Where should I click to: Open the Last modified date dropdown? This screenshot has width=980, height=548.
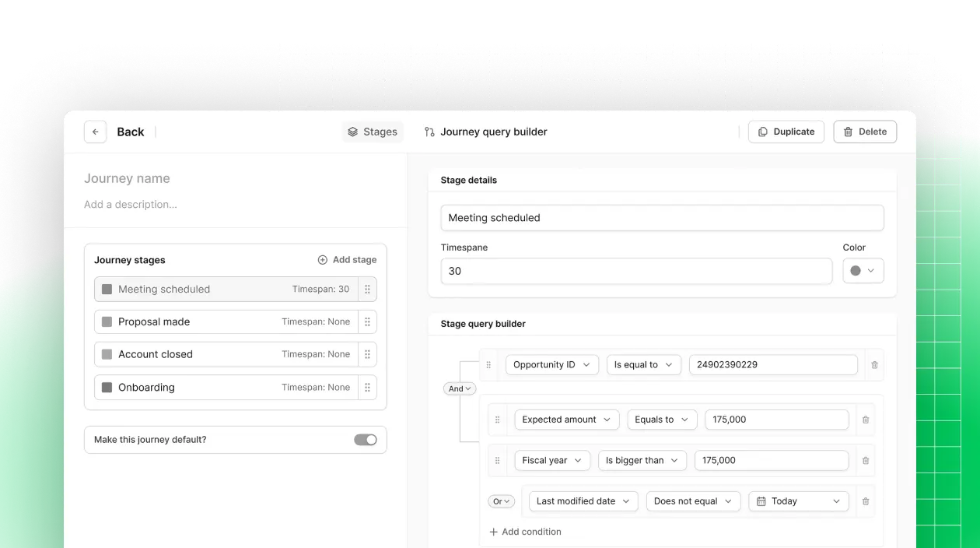pyautogui.click(x=583, y=501)
